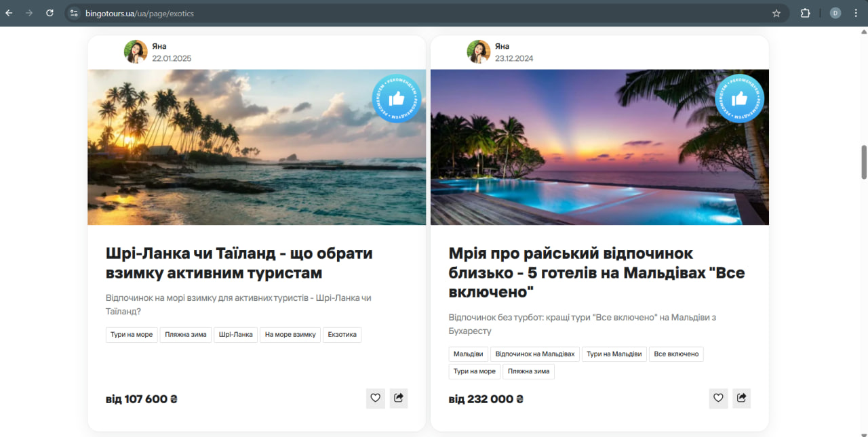This screenshot has width=868, height=437.
Task: Click the address bar URL bingotours.ua
Action: pos(140,14)
